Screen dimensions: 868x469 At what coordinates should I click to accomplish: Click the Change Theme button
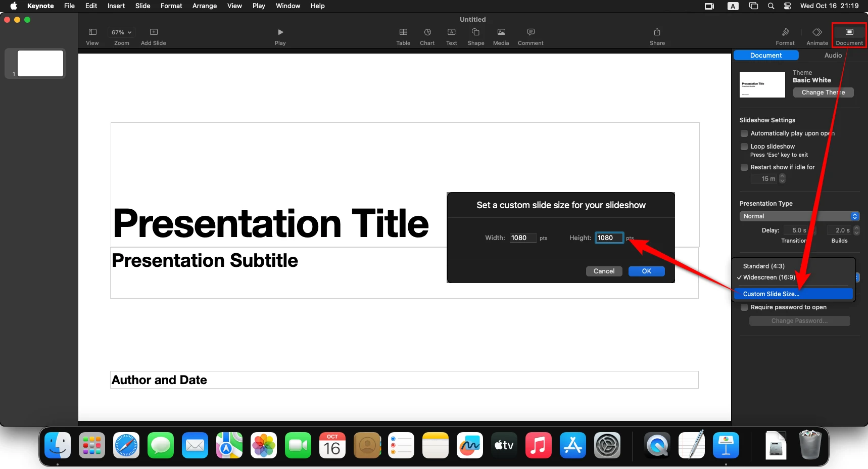point(823,92)
